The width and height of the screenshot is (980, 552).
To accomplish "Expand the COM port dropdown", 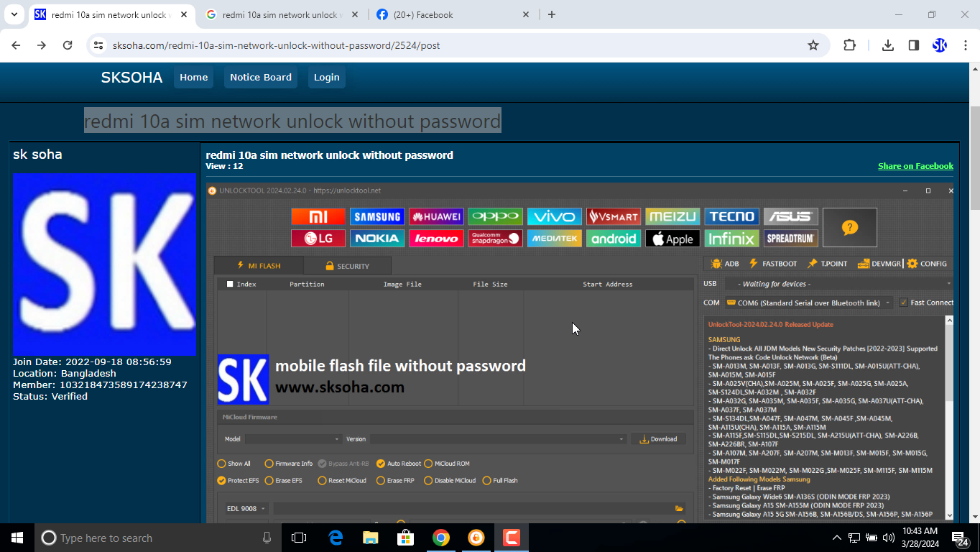I will pos(808,303).
